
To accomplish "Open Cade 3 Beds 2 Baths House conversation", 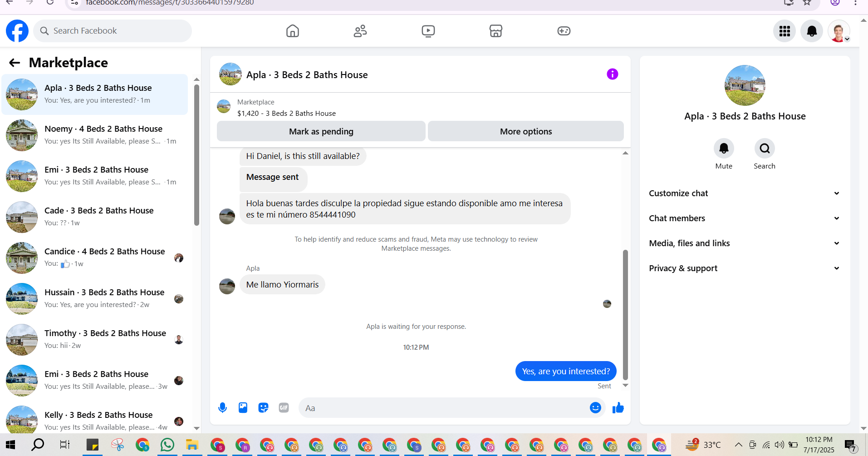I will pos(95,217).
